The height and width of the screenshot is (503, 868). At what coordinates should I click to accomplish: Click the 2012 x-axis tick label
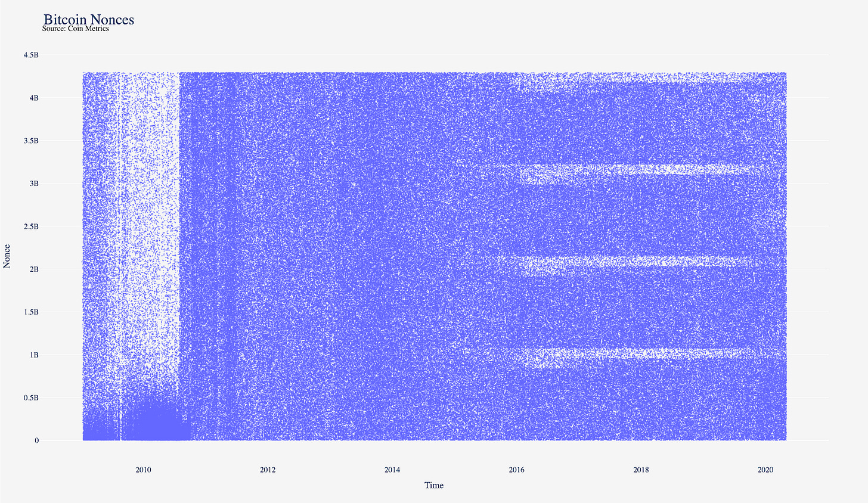tap(268, 470)
